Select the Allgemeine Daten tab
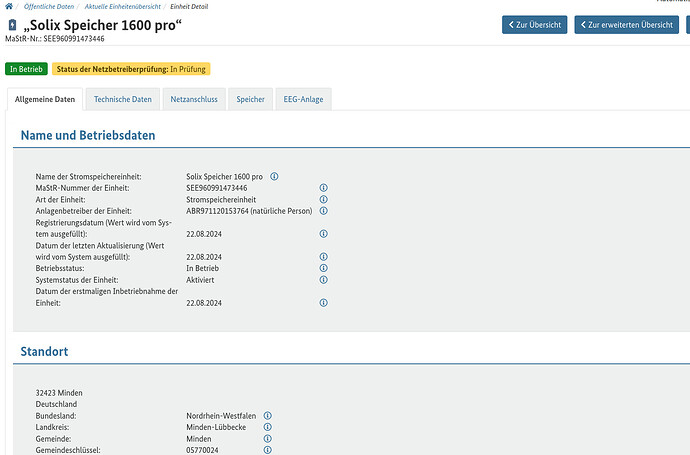Screen dimensions: 690x455 45,99
